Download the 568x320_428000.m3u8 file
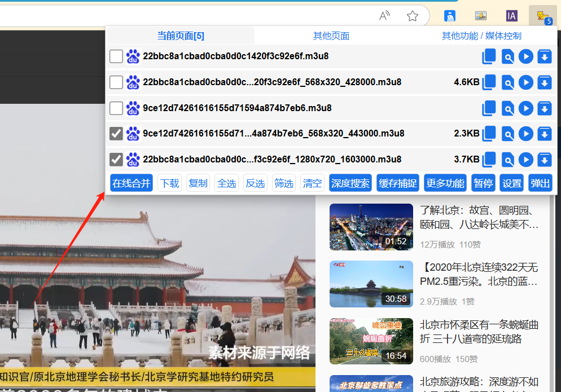The image size is (561, 392). (x=545, y=82)
